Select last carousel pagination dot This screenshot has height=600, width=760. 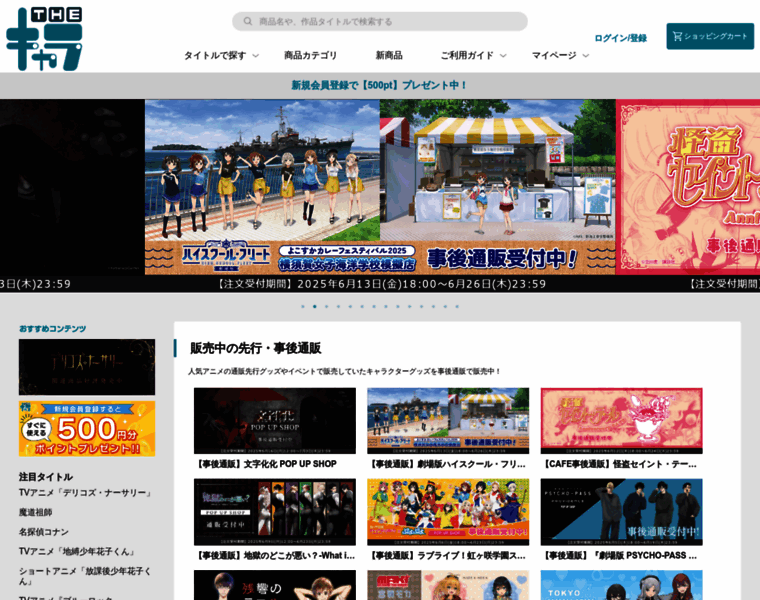(x=457, y=306)
